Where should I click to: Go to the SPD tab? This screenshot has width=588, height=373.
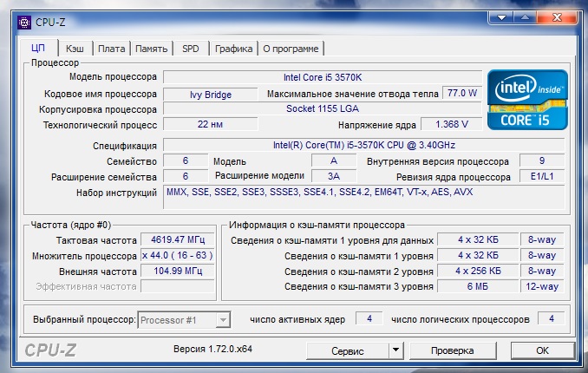click(191, 49)
